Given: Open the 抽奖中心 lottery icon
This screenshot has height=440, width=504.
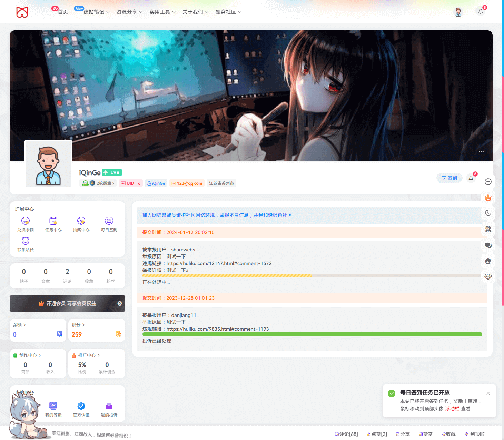Looking at the screenshot, I should click(81, 221).
